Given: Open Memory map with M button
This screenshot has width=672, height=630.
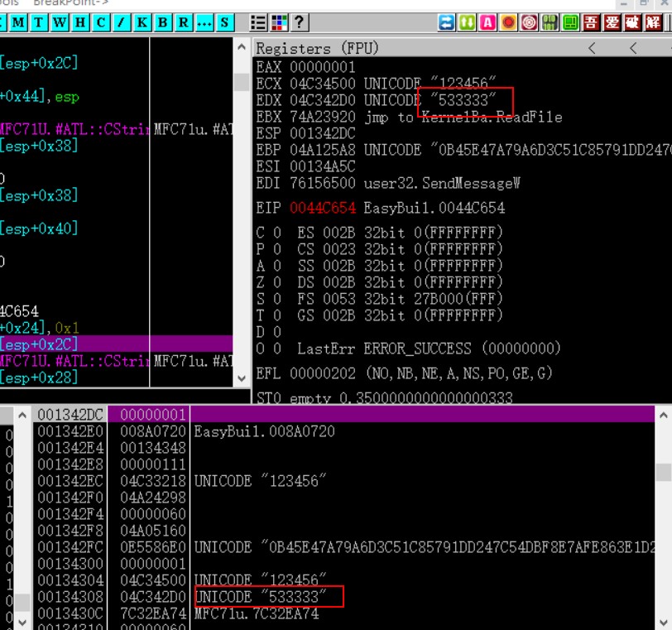Looking at the screenshot, I should pos(19,22).
